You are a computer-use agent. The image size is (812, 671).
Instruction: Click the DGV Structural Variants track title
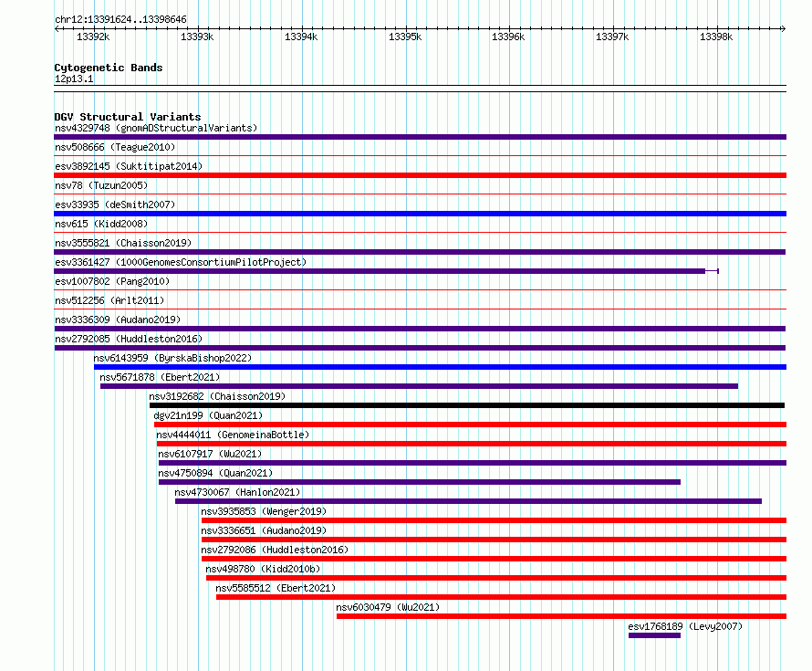point(128,117)
